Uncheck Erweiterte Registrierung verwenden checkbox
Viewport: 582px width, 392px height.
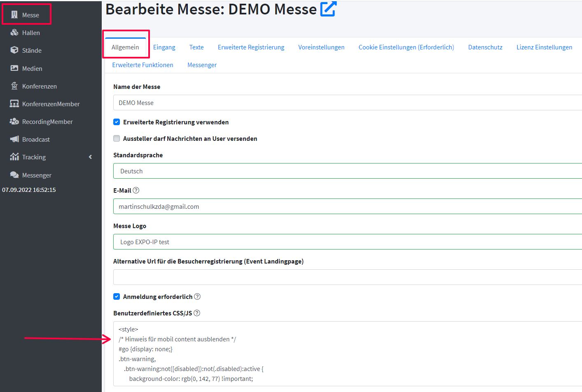click(117, 122)
